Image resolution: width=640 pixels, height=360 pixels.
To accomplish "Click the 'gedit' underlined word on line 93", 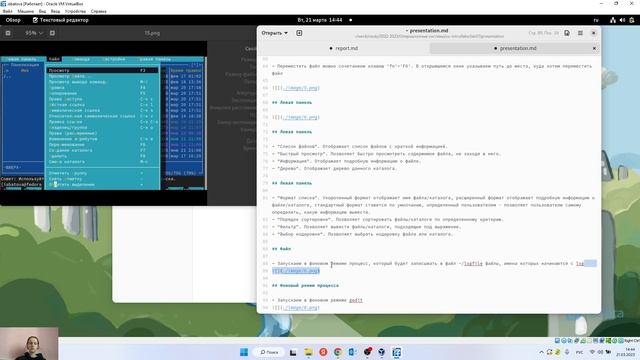I will coord(356,300).
